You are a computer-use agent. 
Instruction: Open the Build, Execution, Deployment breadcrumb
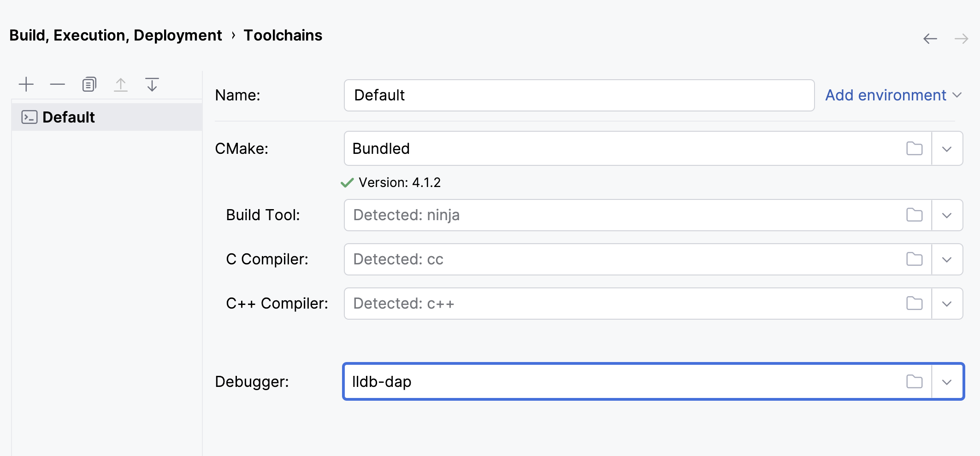tap(116, 35)
